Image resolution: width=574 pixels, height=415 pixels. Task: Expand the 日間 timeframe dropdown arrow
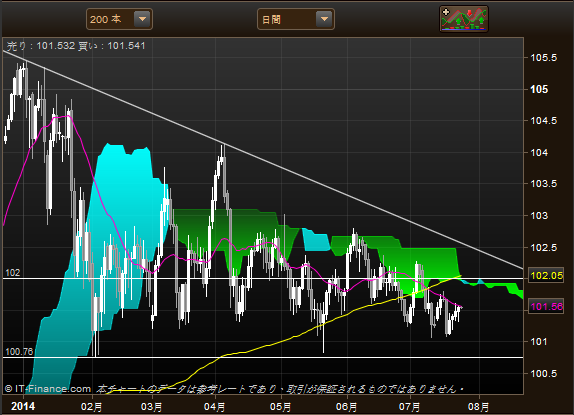tap(324, 19)
